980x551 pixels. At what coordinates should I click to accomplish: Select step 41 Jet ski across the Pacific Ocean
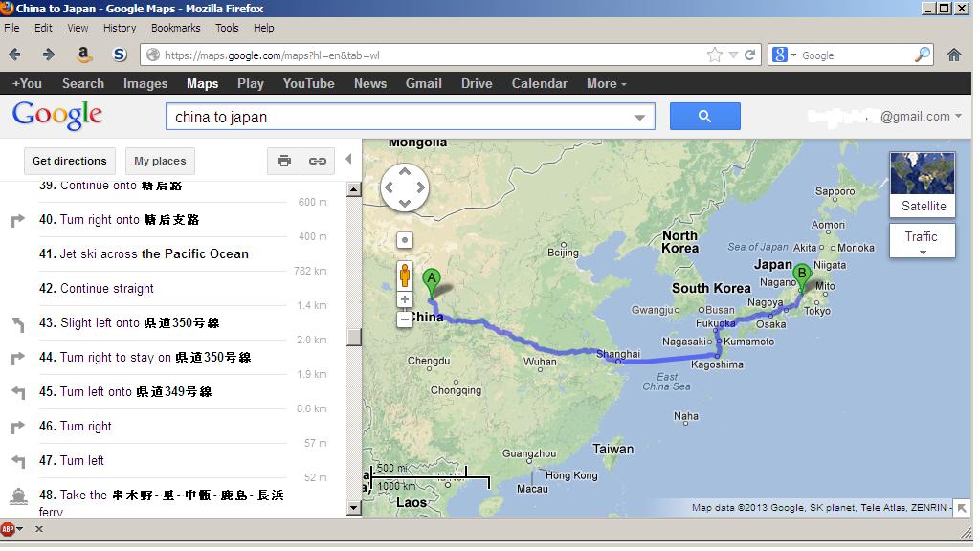coord(144,254)
